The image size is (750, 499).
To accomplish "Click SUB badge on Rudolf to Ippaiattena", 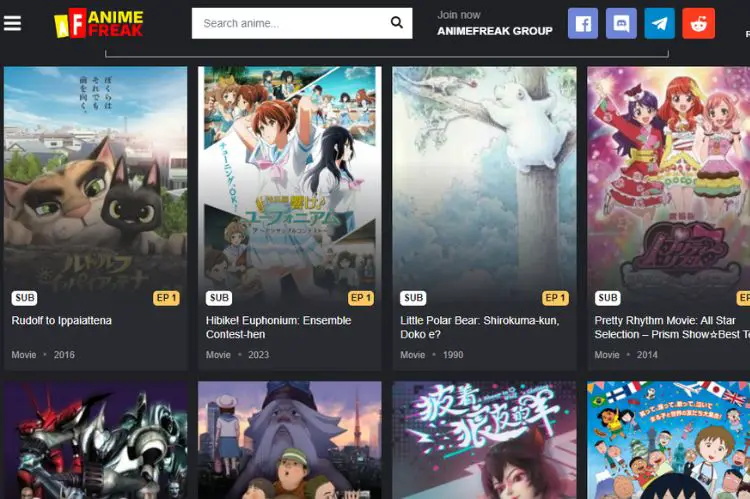I will (x=24, y=298).
